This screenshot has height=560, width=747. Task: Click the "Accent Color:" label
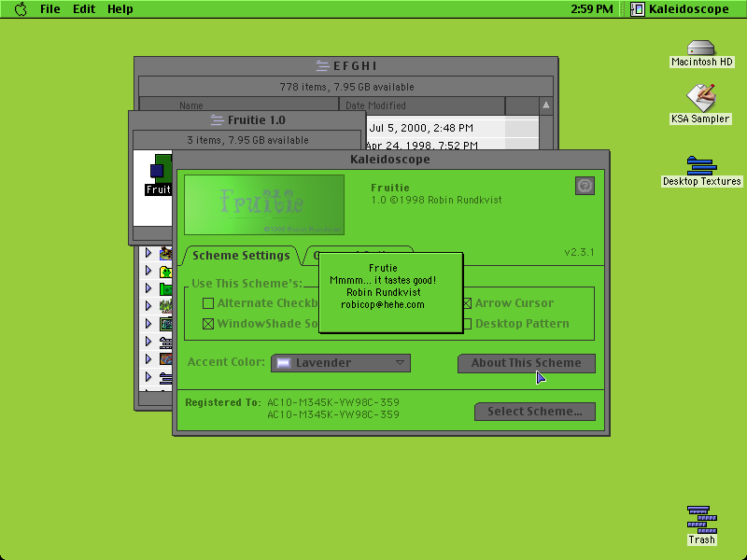[x=226, y=362]
